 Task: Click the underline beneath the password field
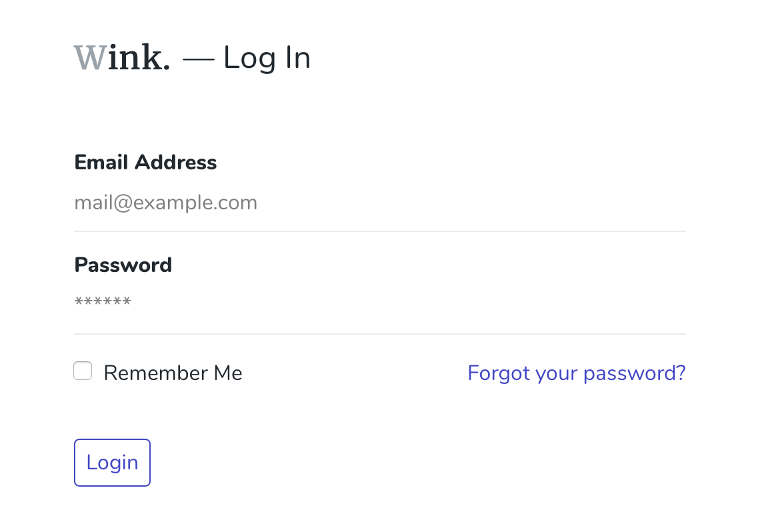(379, 334)
